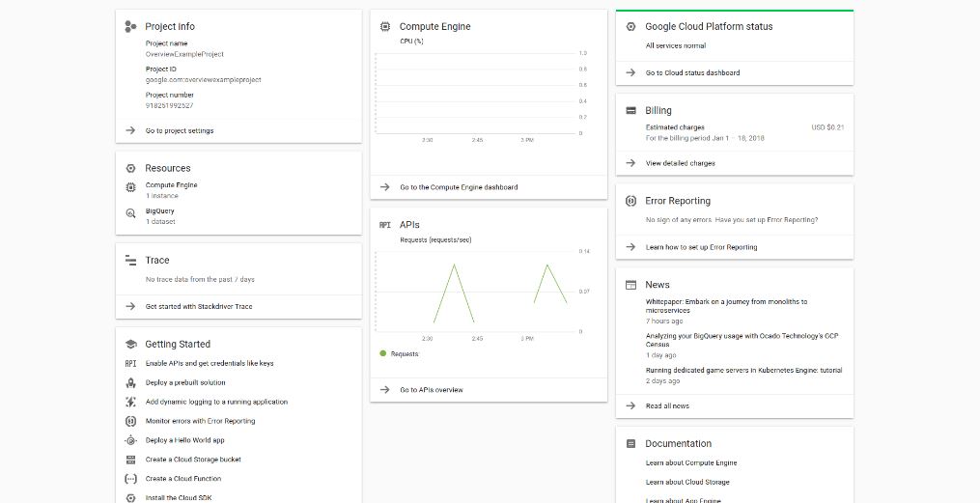The height and width of the screenshot is (503, 980).
Task: Click the Getting Started graduation cap icon
Action: point(130,344)
